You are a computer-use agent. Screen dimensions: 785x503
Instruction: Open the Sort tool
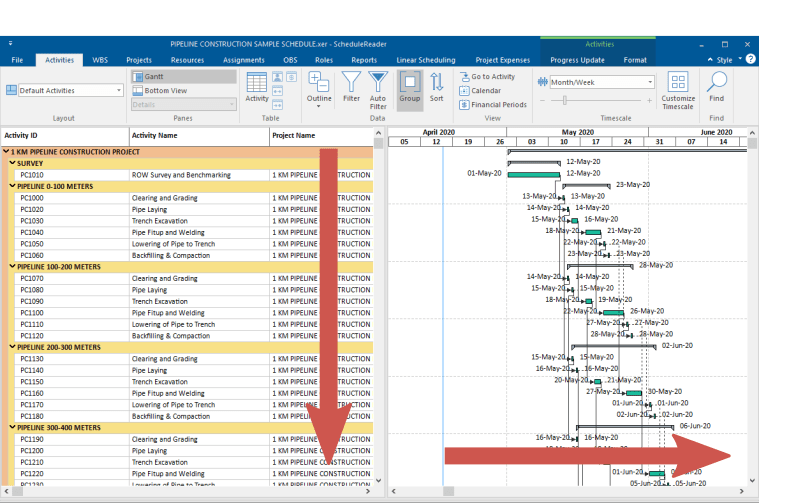pos(437,87)
